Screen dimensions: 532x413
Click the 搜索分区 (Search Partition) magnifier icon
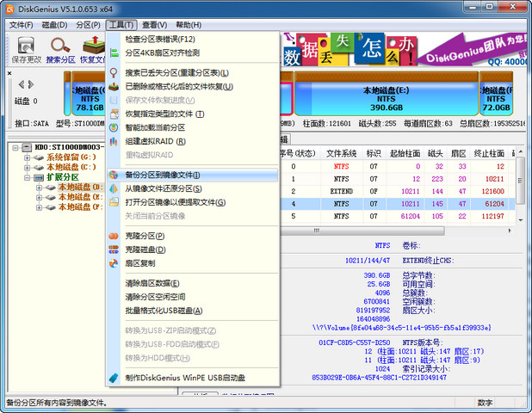[x=60, y=50]
